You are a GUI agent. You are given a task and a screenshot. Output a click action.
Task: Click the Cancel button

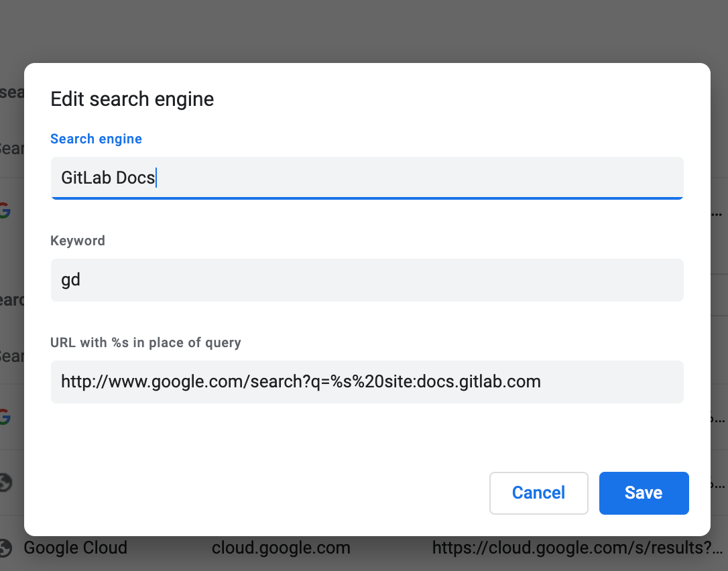538,493
